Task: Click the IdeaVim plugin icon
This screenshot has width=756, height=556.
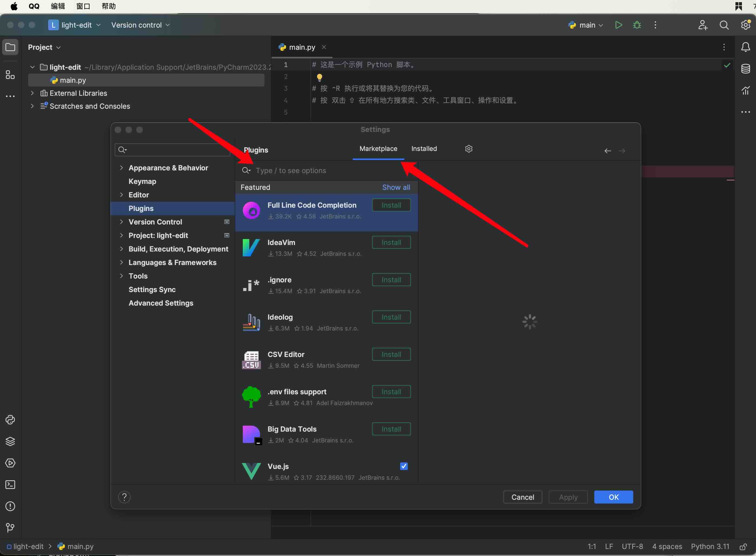Action: pos(251,247)
